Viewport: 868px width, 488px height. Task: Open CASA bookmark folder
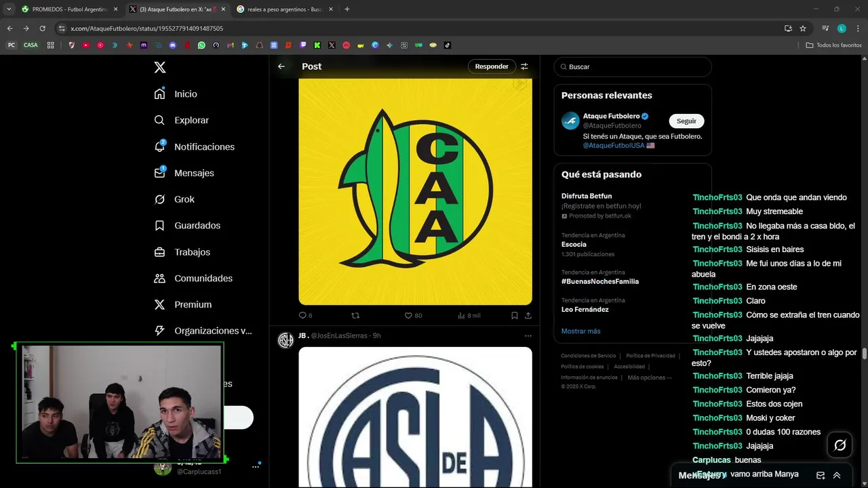tap(31, 45)
